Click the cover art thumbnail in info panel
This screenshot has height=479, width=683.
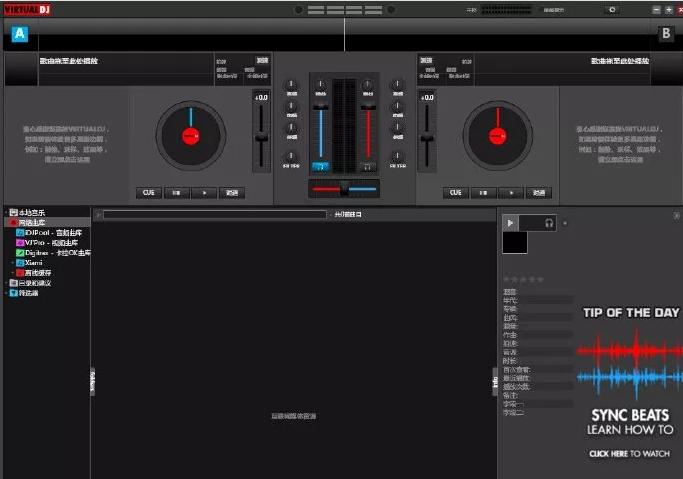(x=515, y=243)
